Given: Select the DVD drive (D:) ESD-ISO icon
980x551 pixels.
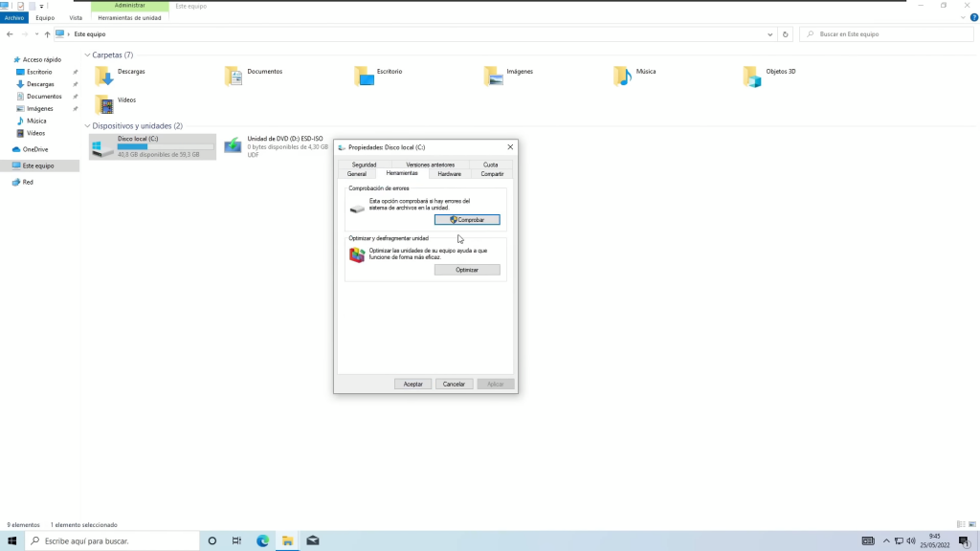Looking at the screenshot, I should [x=233, y=145].
